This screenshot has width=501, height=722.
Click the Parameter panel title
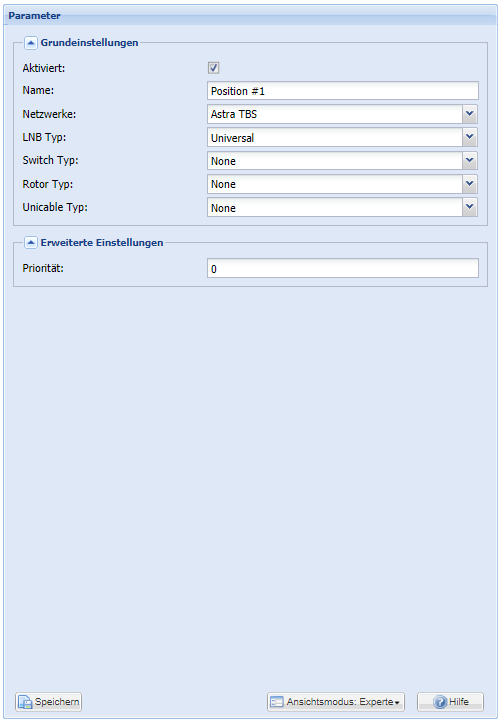coord(35,16)
